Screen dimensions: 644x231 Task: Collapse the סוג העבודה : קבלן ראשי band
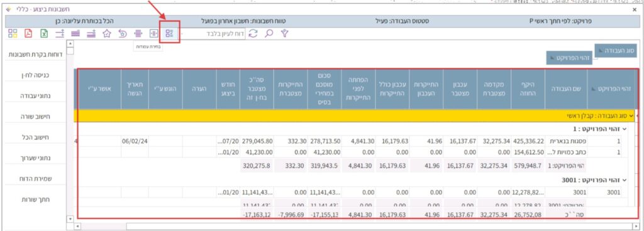tap(631, 116)
